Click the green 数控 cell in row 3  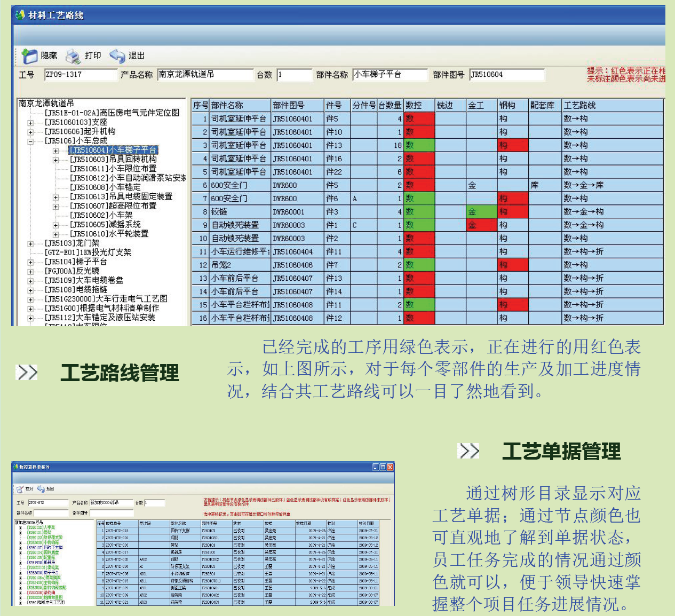click(419, 145)
